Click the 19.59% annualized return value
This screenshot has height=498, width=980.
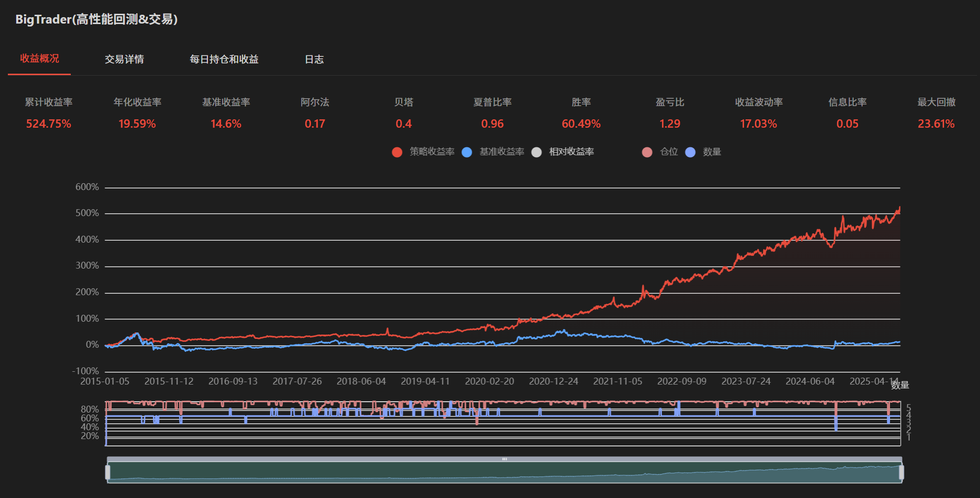[137, 124]
